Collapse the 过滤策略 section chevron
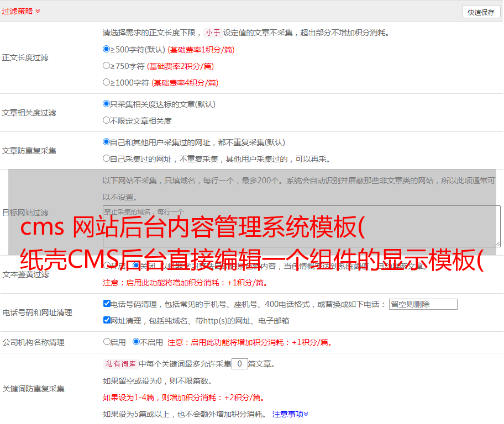This screenshot has height=424, width=504. 38,11
